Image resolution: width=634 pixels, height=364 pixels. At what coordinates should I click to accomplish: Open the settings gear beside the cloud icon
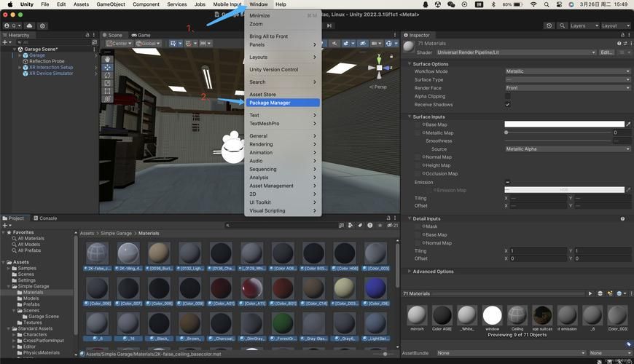43,25
